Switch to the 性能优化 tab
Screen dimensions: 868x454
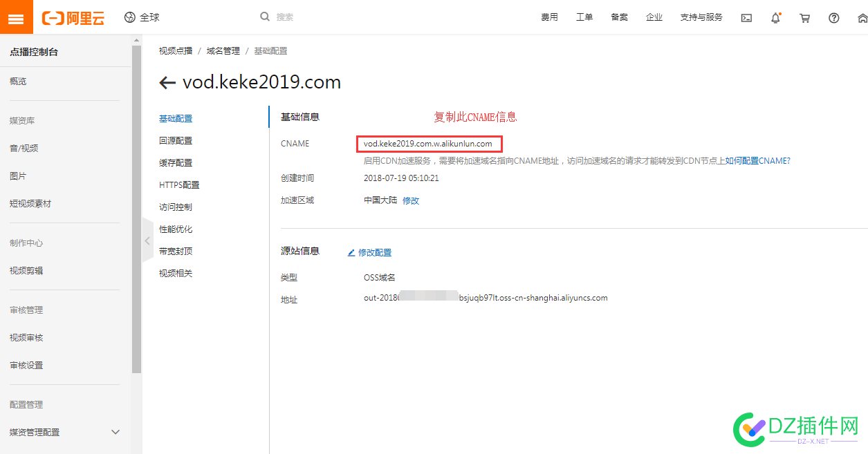pos(176,229)
